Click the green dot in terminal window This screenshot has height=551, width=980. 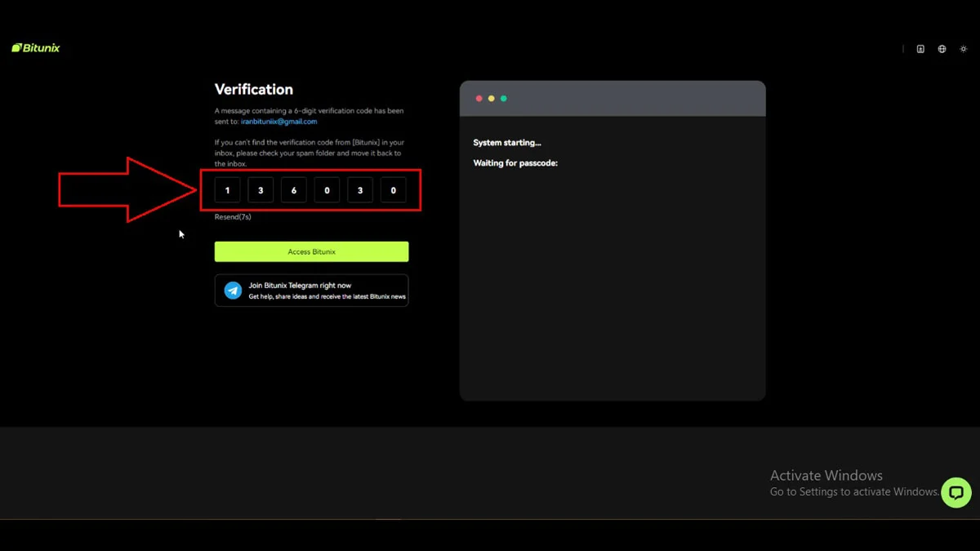coord(504,99)
